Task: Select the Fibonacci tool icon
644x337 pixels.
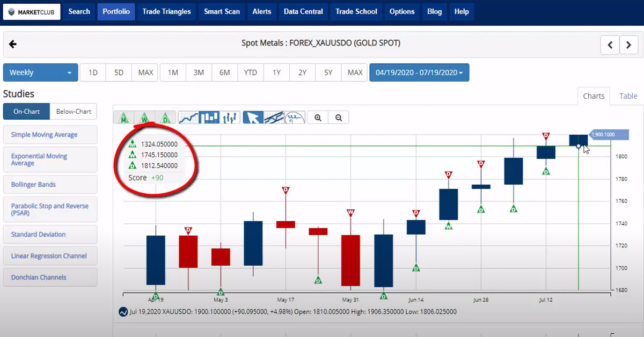Action: (295, 117)
